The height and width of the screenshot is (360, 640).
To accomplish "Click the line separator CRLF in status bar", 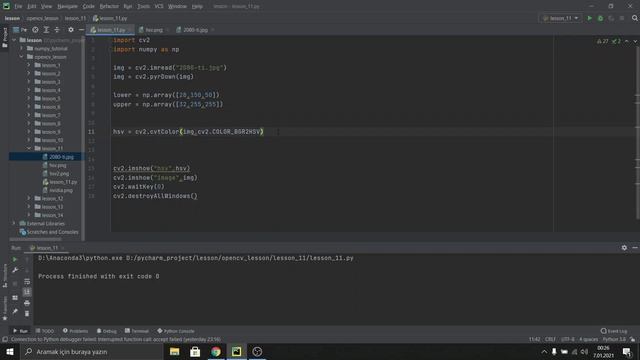I will pos(550,340).
